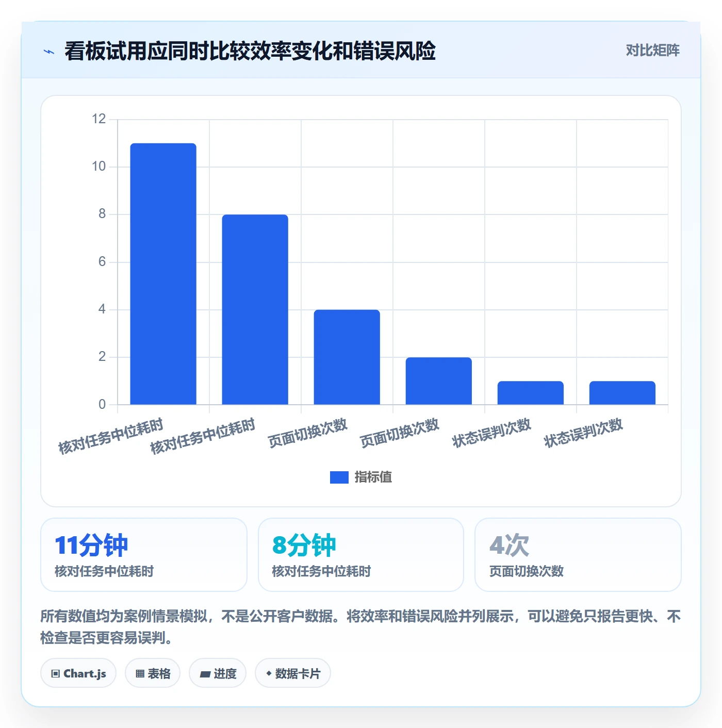Toggle the 指标值 legend color swatch
The width and height of the screenshot is (722, 728).
339,477
